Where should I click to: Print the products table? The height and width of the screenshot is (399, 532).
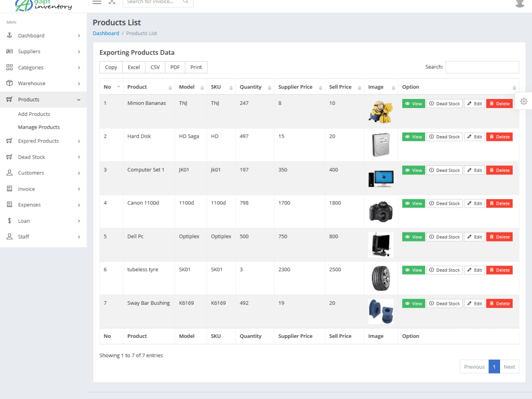pyautogui.click(x=196, y=67)
